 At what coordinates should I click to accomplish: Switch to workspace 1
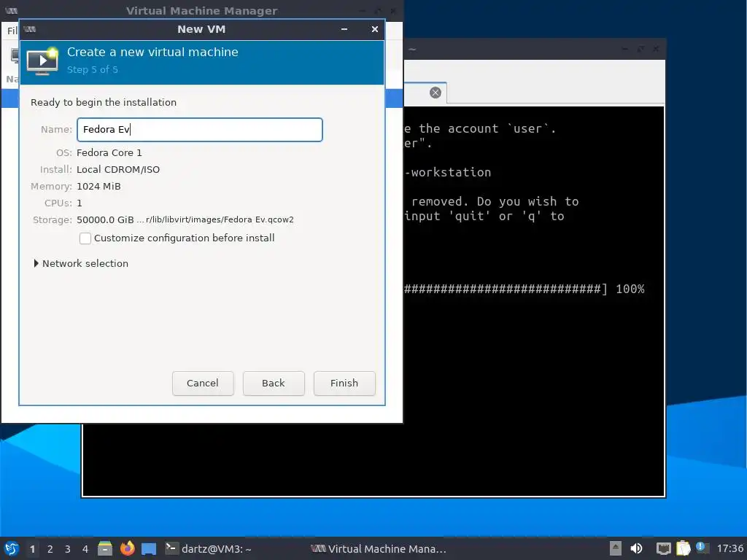click(x=32, y=549)
